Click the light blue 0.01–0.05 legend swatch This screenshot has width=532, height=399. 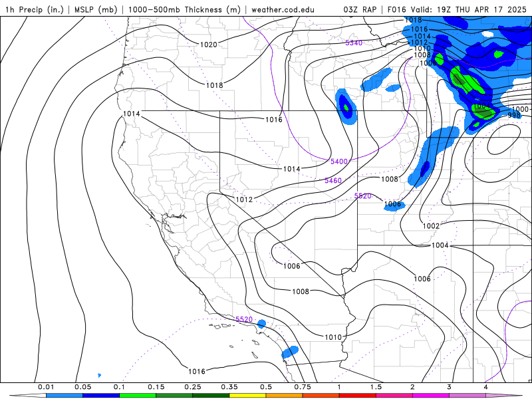(x=65, y=396)
